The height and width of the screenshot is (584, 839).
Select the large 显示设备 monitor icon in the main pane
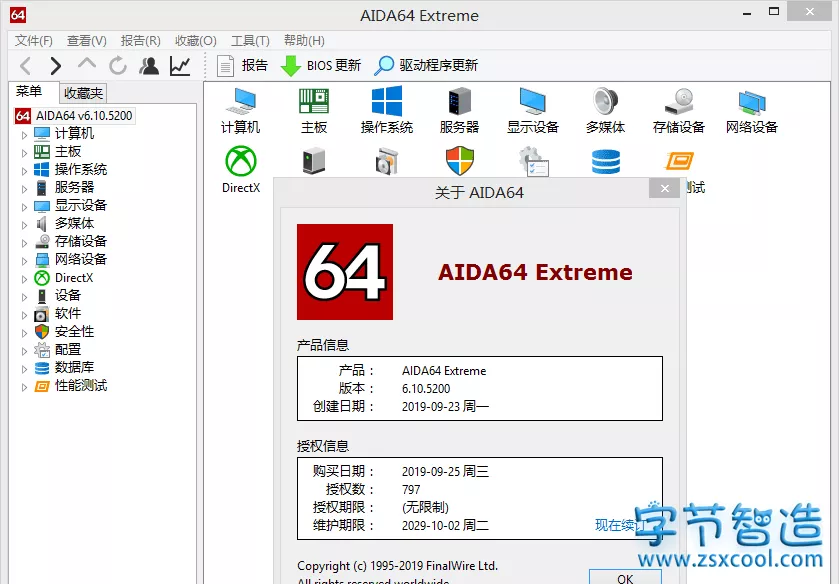532,110
